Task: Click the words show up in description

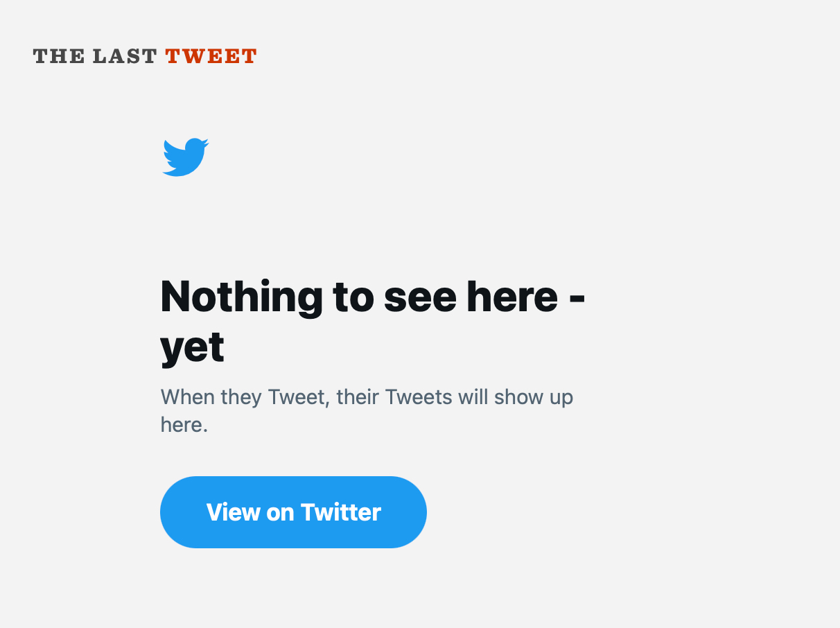Action: tap(533, 398)
